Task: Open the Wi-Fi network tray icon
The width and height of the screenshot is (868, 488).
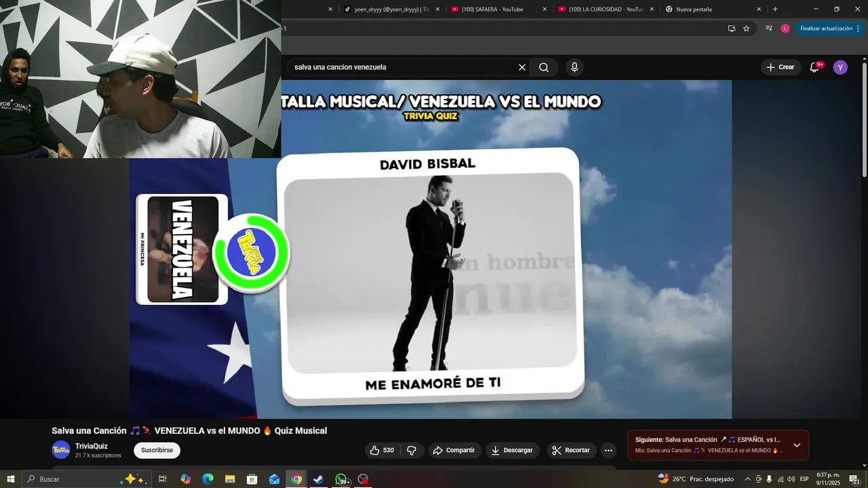Action: tap(780, 479)
